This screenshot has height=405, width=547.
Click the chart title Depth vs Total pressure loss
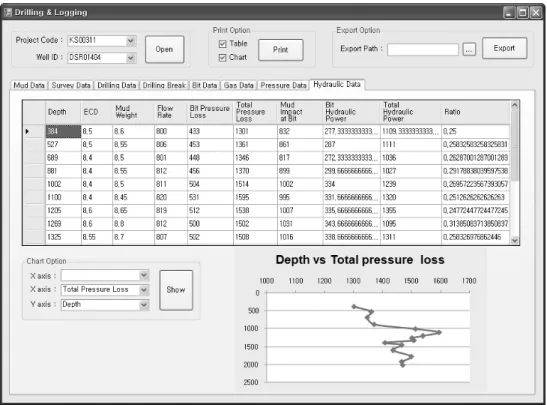(360, 260)
